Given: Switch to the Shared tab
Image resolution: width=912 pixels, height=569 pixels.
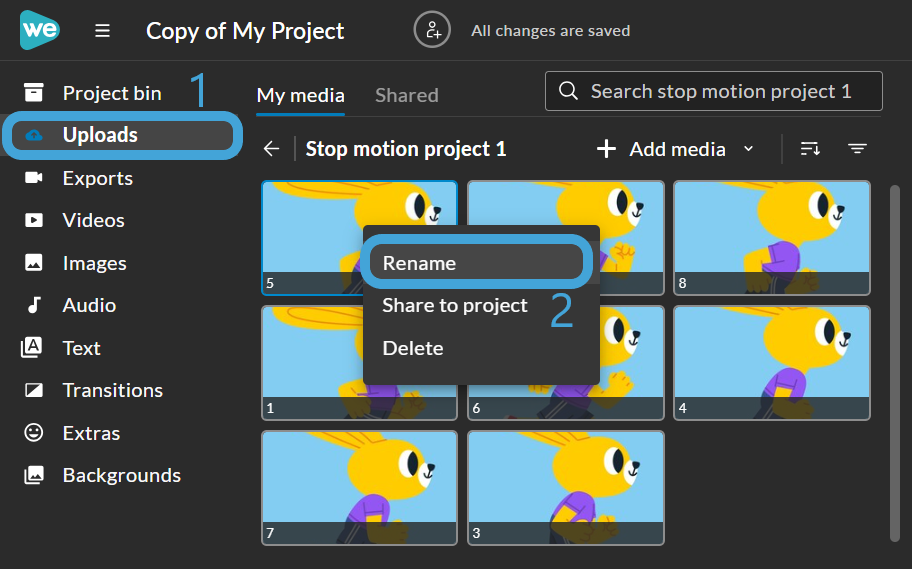Looking at the screenshot, I should click(x=407, y=95).
